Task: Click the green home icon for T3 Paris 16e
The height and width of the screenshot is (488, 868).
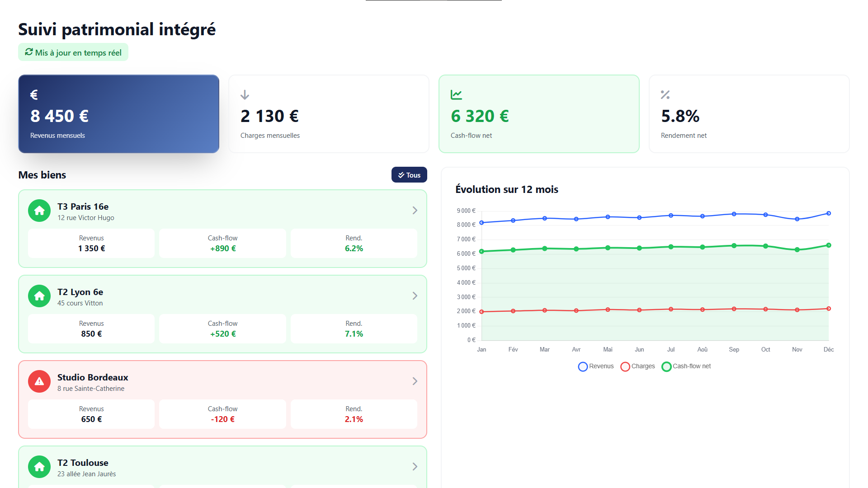Action: tap(39, 211)
